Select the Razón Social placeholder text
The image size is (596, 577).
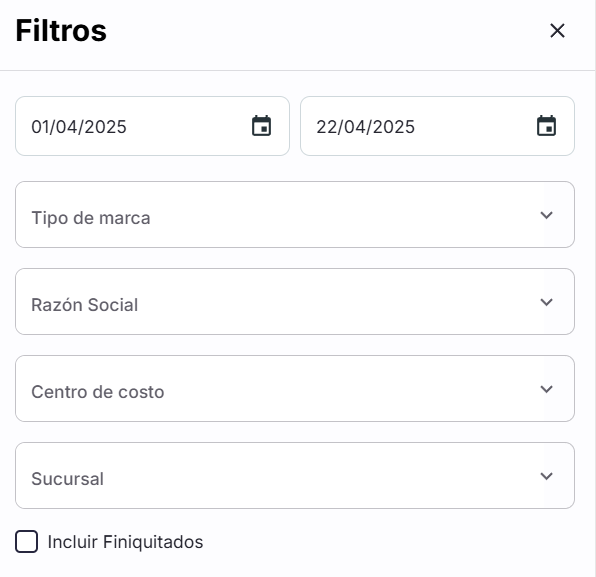click(84, 305)
